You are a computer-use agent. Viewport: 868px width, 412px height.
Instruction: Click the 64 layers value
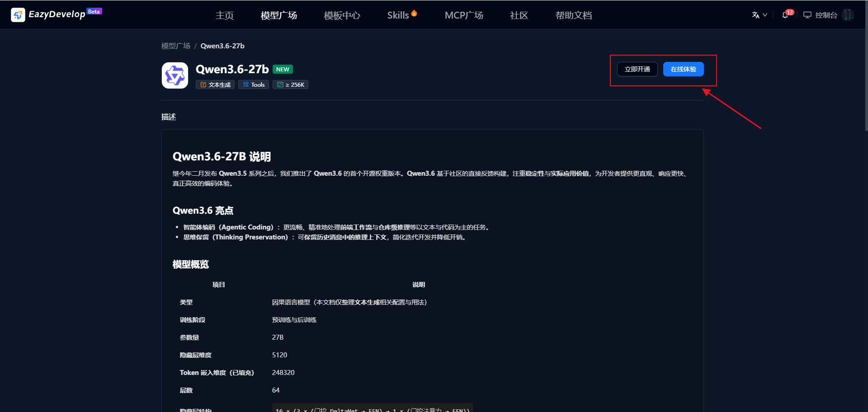pos(276,390)
